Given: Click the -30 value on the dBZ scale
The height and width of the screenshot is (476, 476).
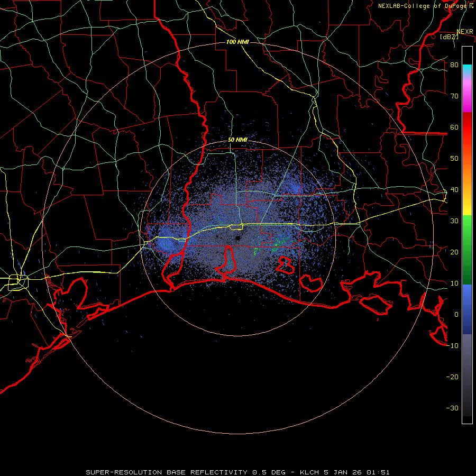Looking at the screenshot, I should click(452, 408).
